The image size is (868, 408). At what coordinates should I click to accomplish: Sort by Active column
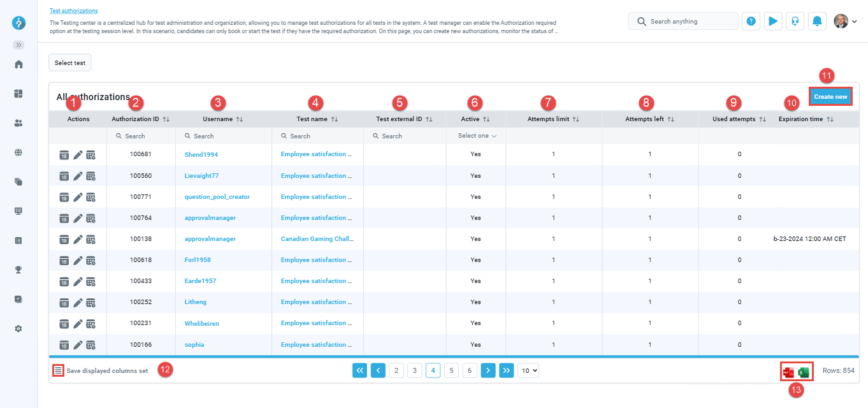click(486, 119)
